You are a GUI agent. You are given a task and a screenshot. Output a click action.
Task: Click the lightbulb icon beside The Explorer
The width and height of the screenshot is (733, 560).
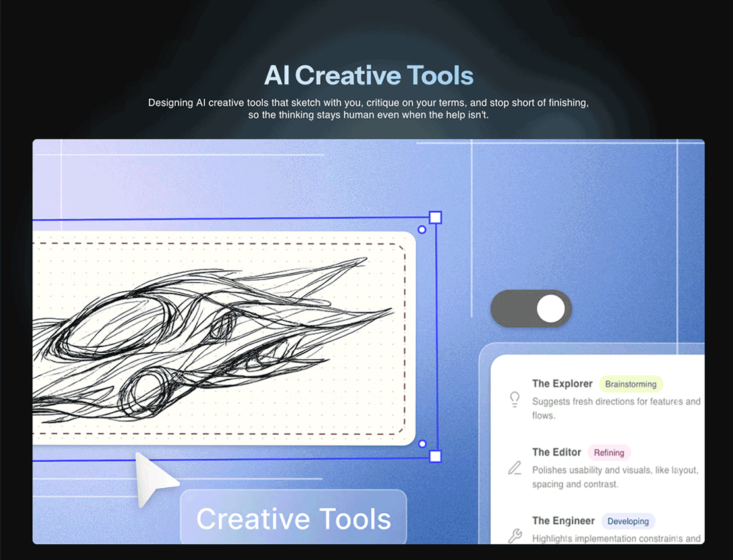point(514,399)
